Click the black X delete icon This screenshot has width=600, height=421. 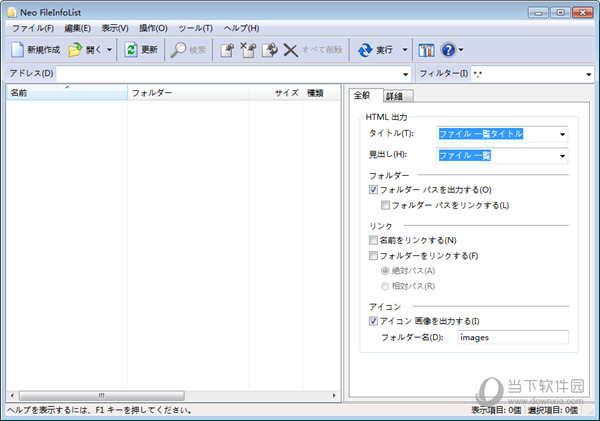point(290,50)
